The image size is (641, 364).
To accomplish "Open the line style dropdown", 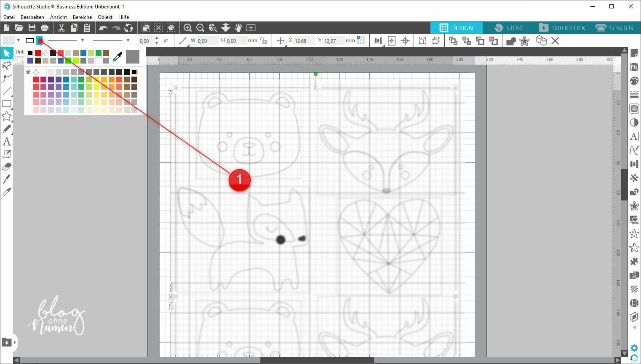I will pyautogui.click(x=83, y=40).
